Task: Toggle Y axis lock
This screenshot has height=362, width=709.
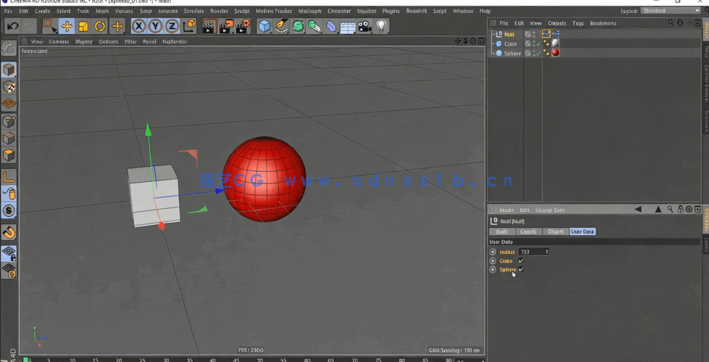Action: tap(156, 26)
